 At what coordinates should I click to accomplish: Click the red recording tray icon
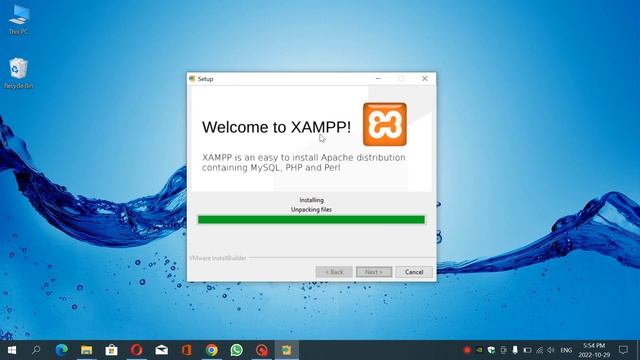[x=467, y=350]
